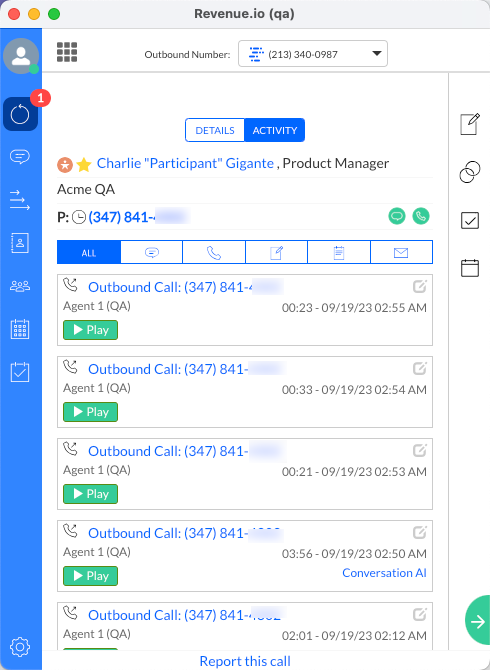Click the green SMS message button
The width and height of the screenshot is (490, 670).
397,216
